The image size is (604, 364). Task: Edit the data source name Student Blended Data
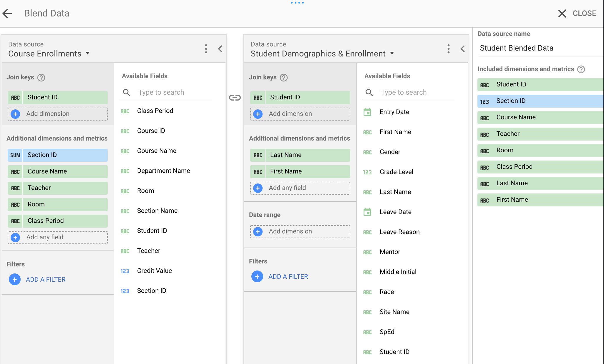pyautogui.click(x=540, y=48)
